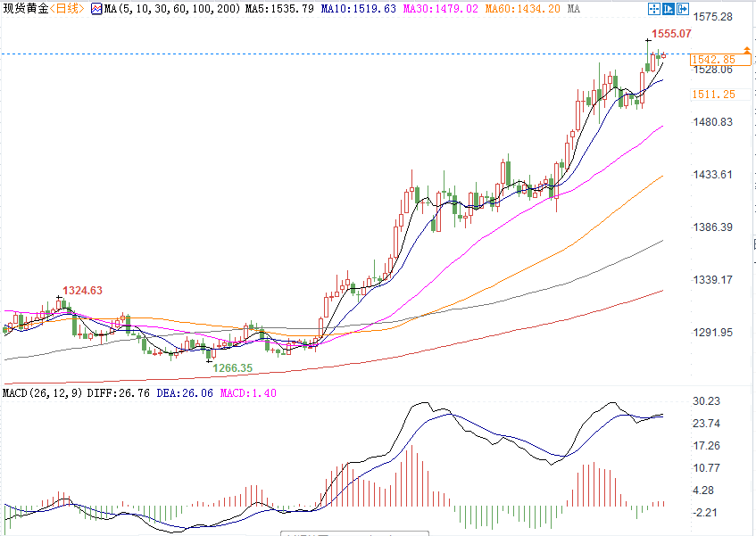Click the MA30:1479.02 magenta label
756x536 pixels.
(x=440, y=9)
